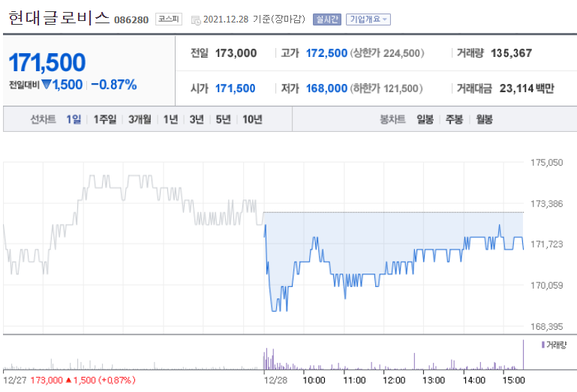Select the 5년 line chart tab
577x392 pixels.
point(223,119)
